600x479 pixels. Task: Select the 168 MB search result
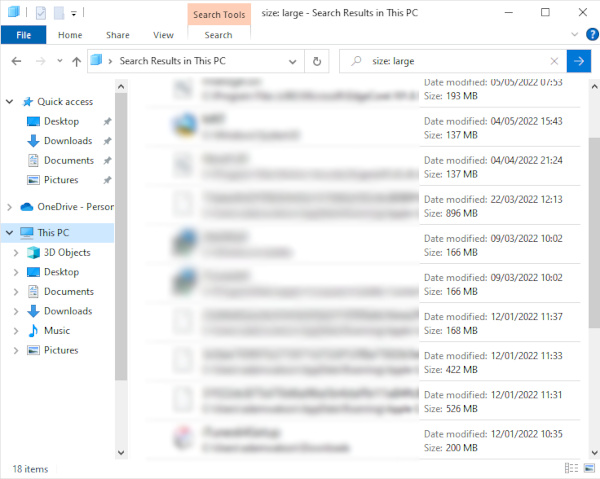click(x=362, y=323)
